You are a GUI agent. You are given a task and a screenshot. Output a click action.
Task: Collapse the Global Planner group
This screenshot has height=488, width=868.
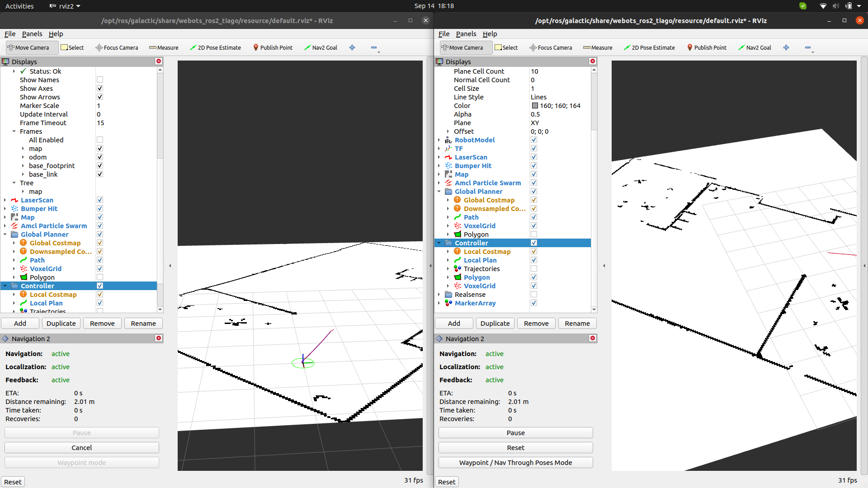click(439, 191)
